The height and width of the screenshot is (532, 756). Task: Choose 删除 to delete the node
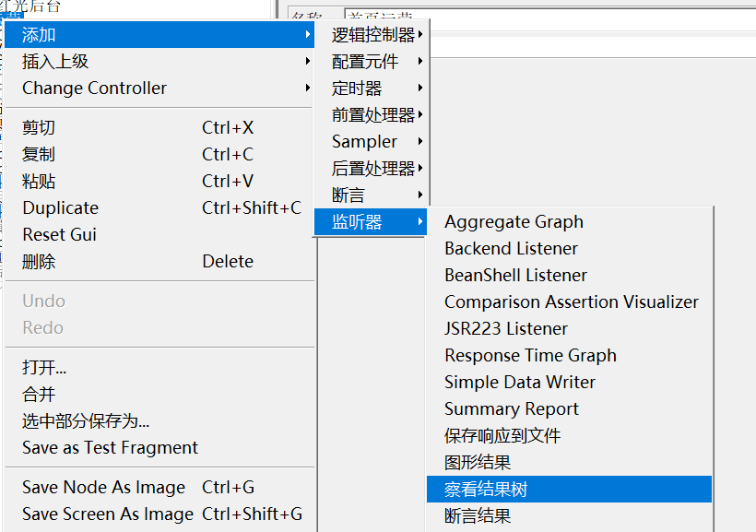tap(39, 262)
